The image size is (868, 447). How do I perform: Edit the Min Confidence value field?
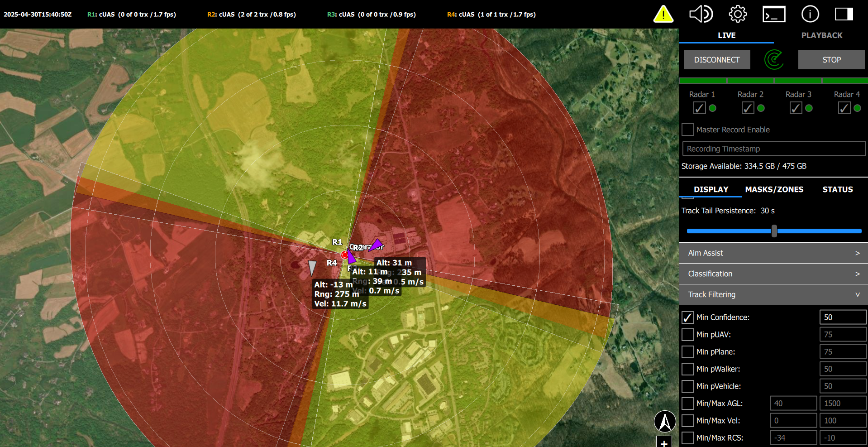[843, 317]
